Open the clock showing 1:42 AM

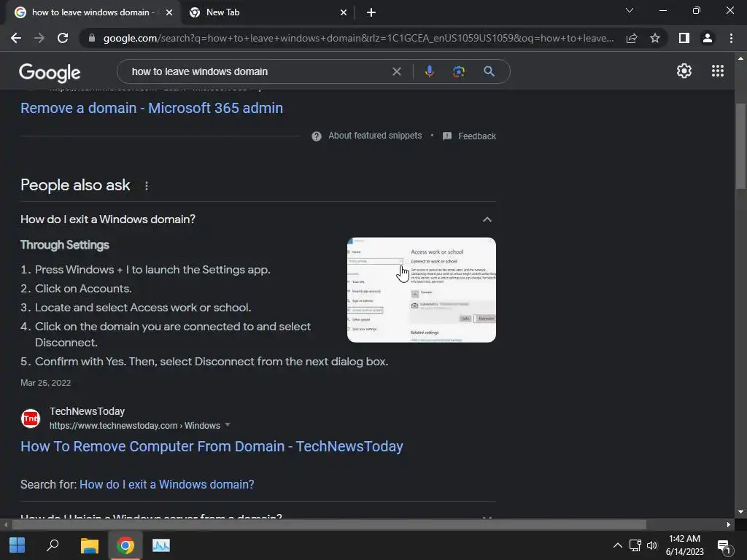pyautogui.click(x=684, y=545)
